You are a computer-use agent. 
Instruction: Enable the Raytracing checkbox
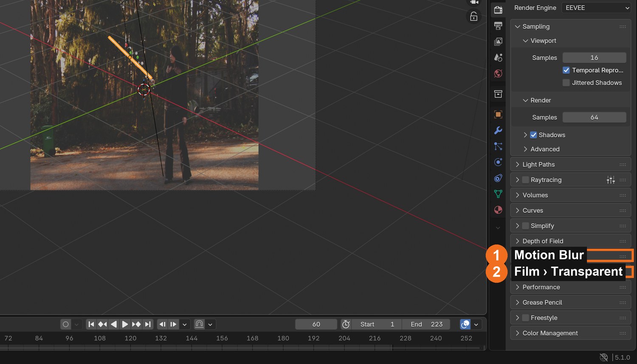point(525,180)
